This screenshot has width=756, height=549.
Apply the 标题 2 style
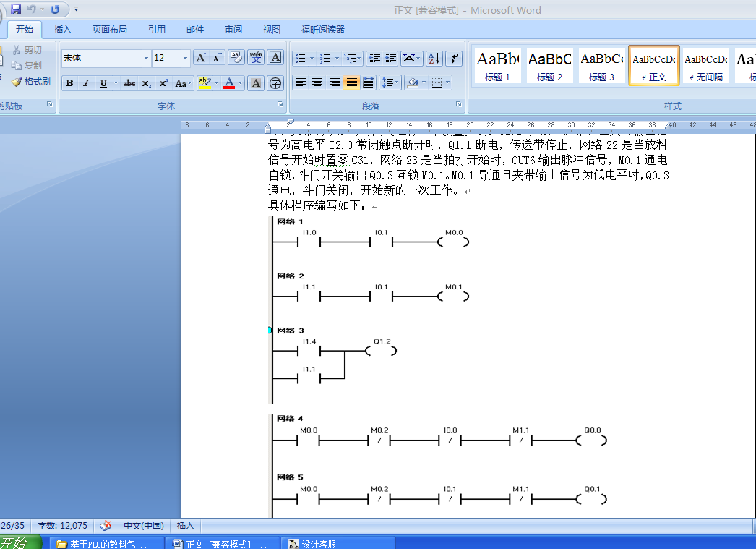pyautogui.click(x=549, y=65)
